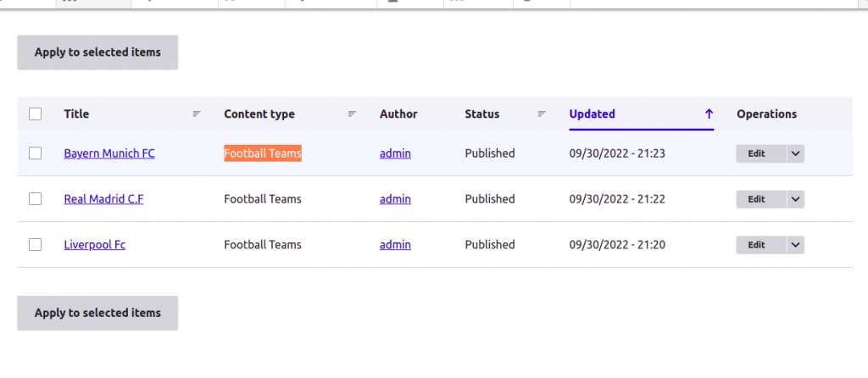Click the sort icon next to Status

click(542, 114)
